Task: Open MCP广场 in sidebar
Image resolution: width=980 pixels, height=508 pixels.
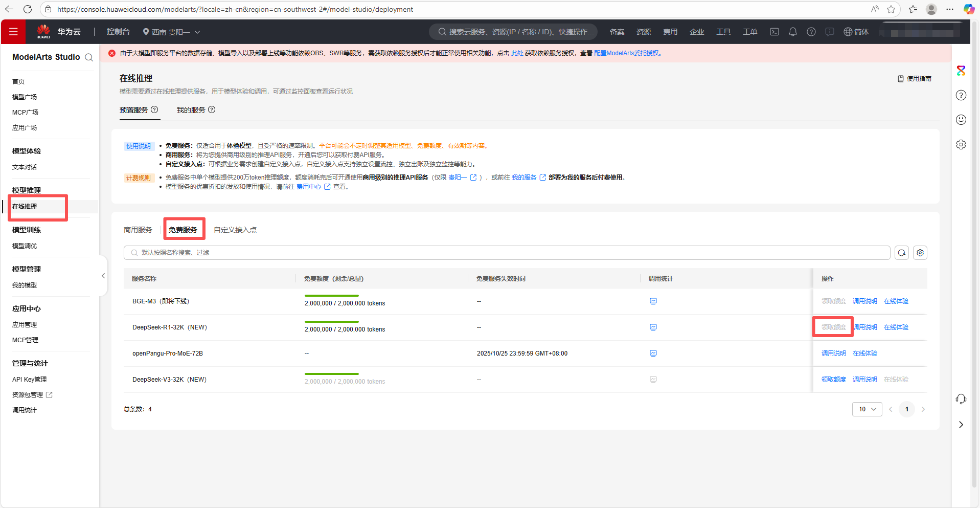Action: point(26,112)
